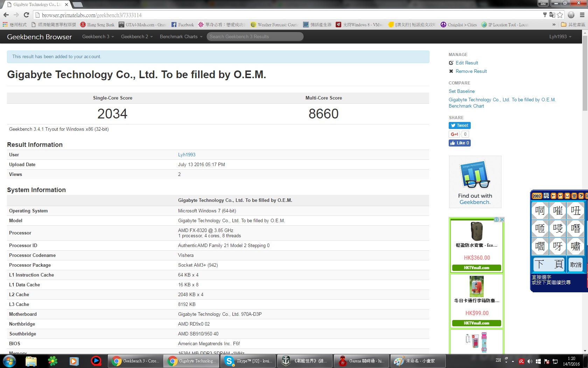Open the Craigslist Cities bookmark
Screen dimensions: 588x368
(458, 25)
